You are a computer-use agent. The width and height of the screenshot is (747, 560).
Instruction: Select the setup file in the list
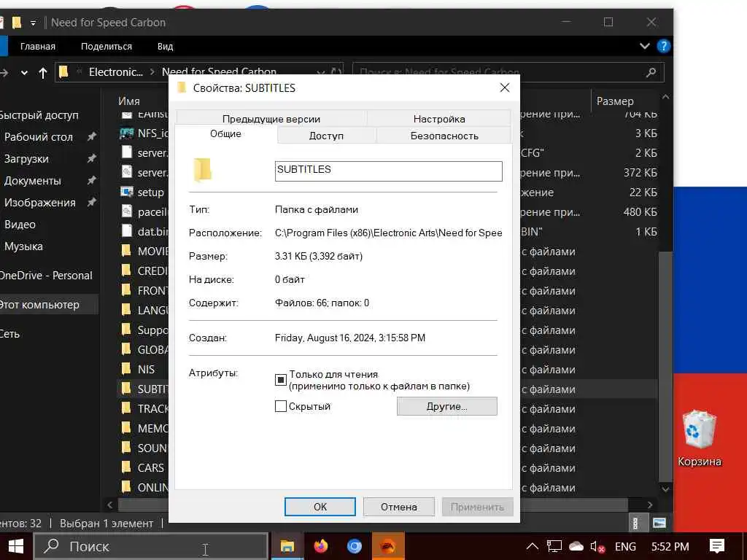click(x=150, y=192)
